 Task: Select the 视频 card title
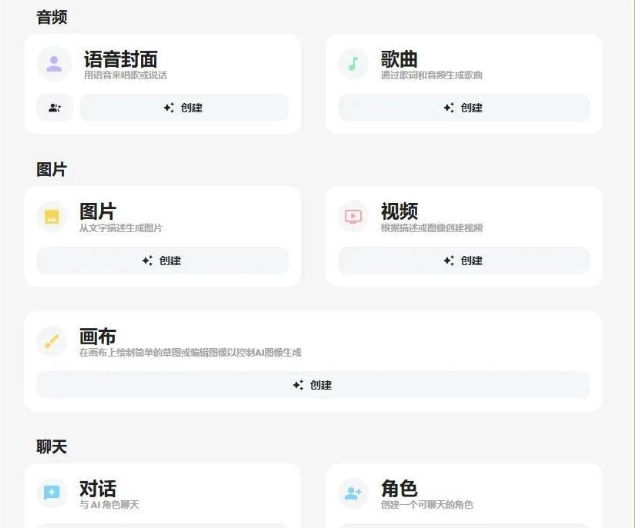tap(399, 211)
